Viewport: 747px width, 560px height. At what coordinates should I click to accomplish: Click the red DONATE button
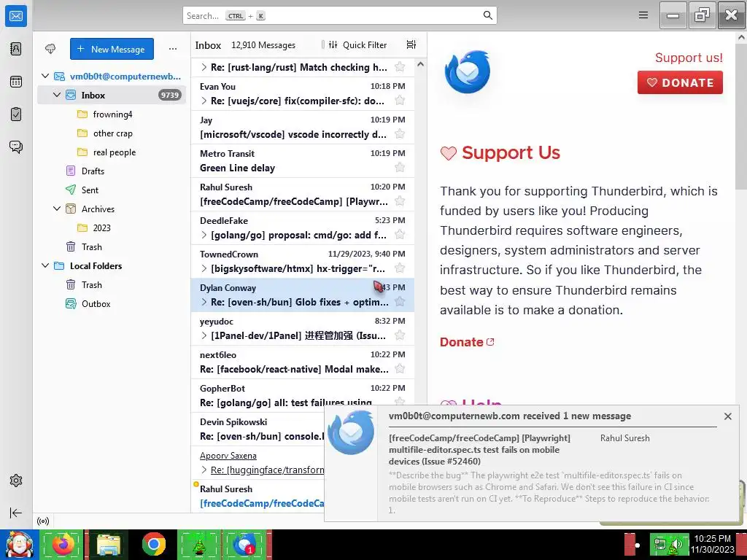(680, 82)
